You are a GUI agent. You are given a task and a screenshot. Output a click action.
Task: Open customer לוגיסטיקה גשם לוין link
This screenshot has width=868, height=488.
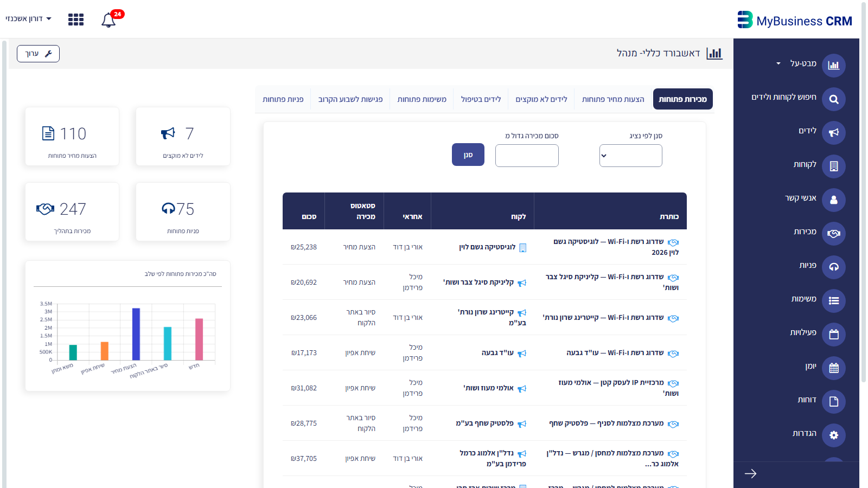coord(487,247)
